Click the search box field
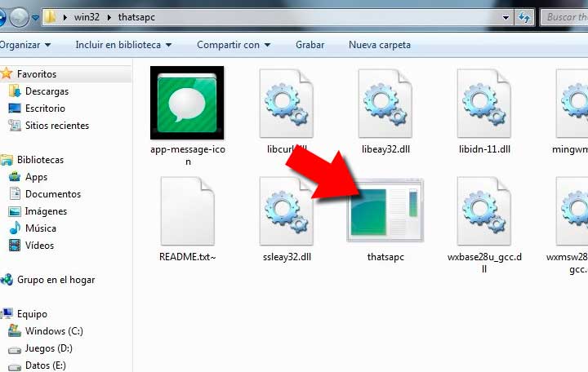 coord(565,16)
